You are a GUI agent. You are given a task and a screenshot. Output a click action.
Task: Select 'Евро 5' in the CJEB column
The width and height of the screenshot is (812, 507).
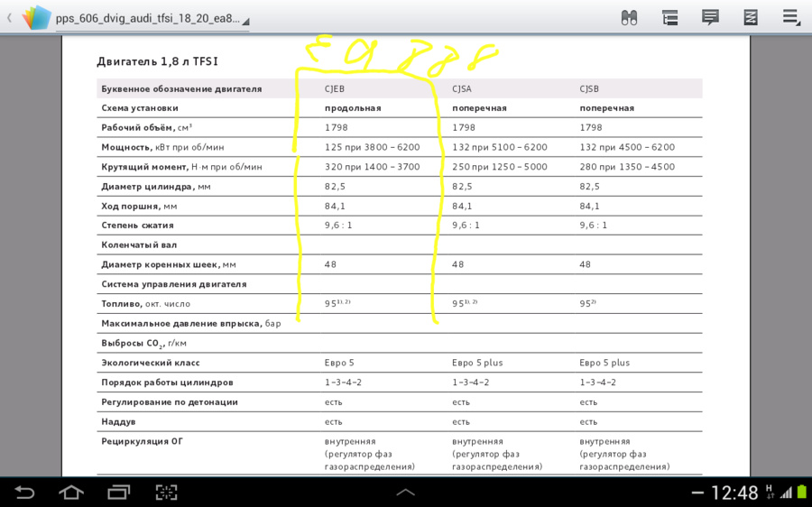point(340,363)
